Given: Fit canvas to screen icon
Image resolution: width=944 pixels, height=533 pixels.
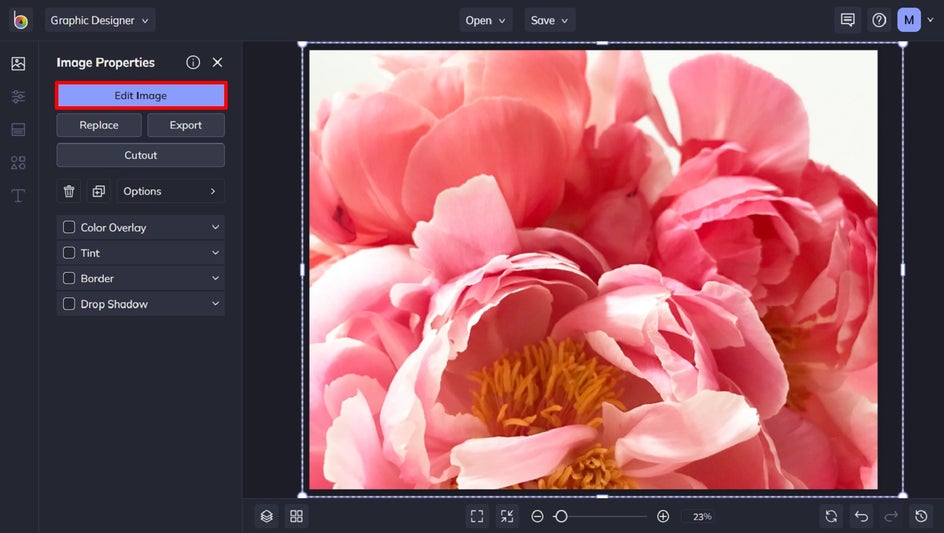Looking at the screenshot, I should coord(477,516).
